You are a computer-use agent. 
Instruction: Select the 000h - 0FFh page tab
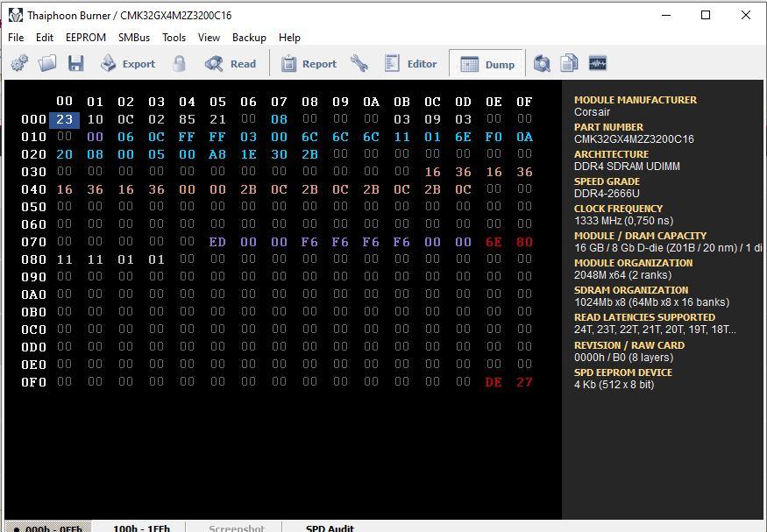pyautogui.click(x=47, y=528)
